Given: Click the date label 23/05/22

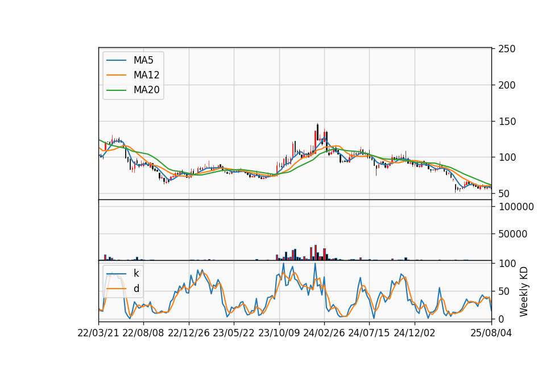Looking at the screenshot, I should pos(234,333).
